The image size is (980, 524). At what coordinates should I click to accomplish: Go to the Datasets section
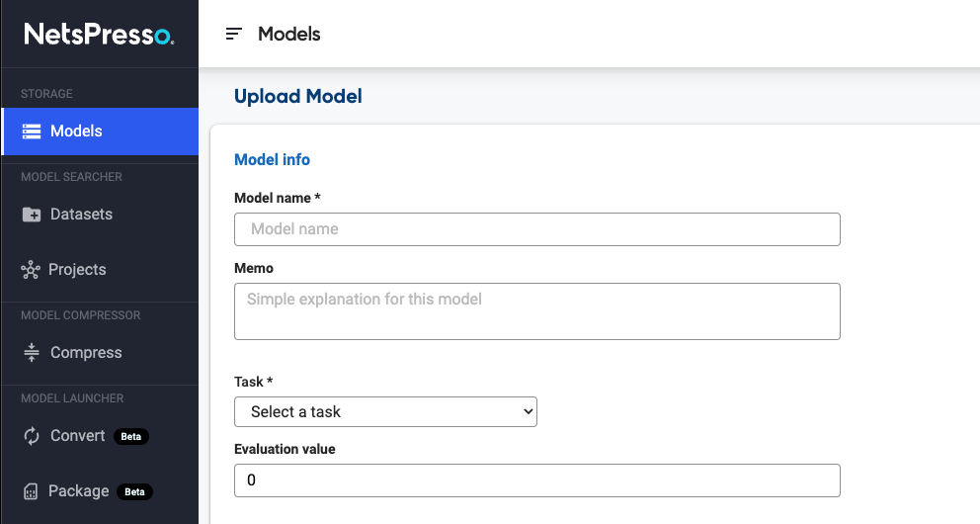pyautogui.click(x=81, y=215)
